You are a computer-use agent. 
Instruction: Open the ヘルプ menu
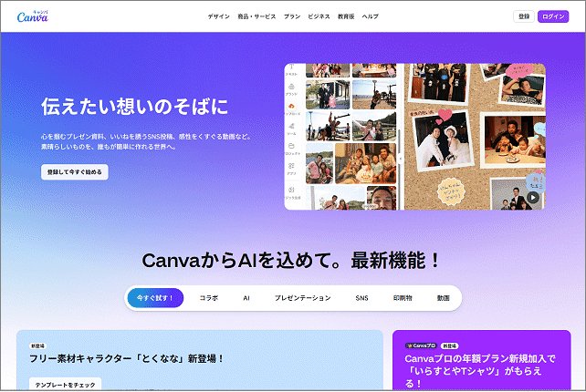click(371, 16)
